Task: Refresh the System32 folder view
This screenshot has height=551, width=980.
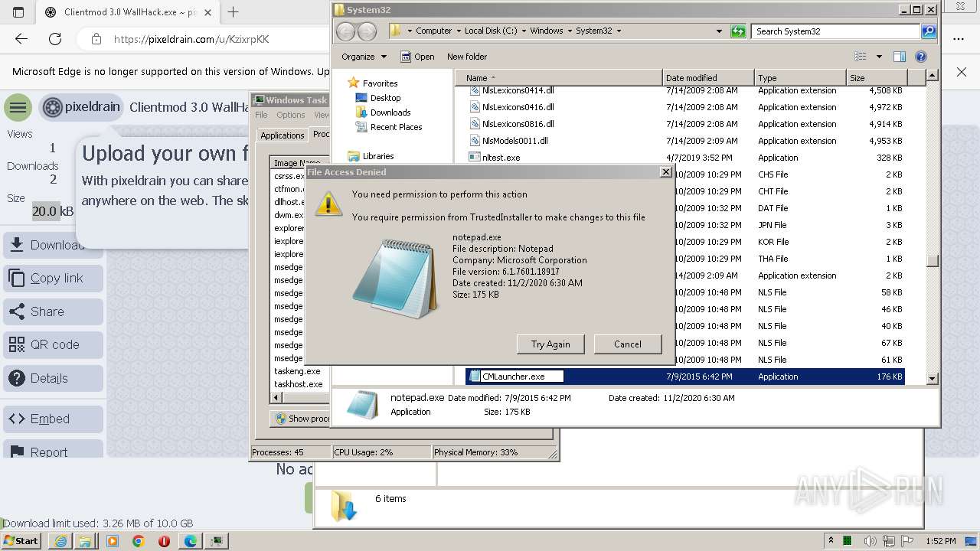Action: tap(738, 31)
